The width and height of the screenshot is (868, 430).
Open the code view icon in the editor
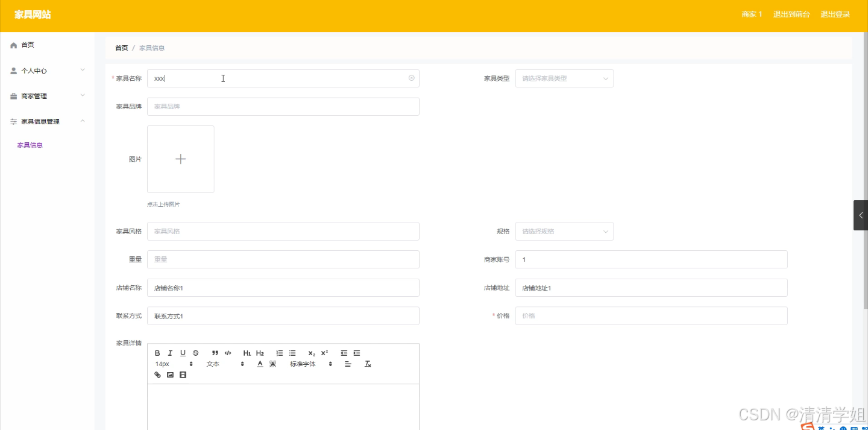[x=228, y=353]
